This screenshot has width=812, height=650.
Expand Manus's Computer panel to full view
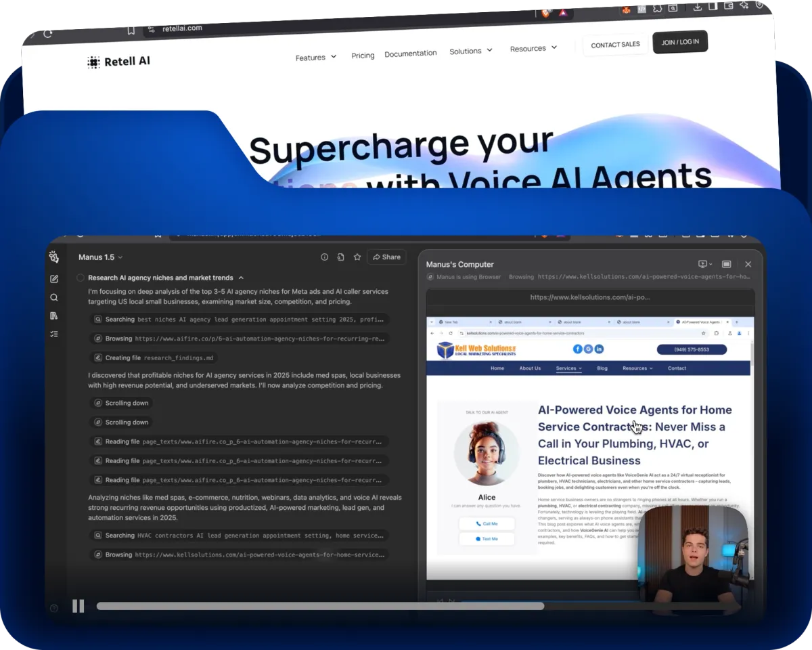point(726,264)
